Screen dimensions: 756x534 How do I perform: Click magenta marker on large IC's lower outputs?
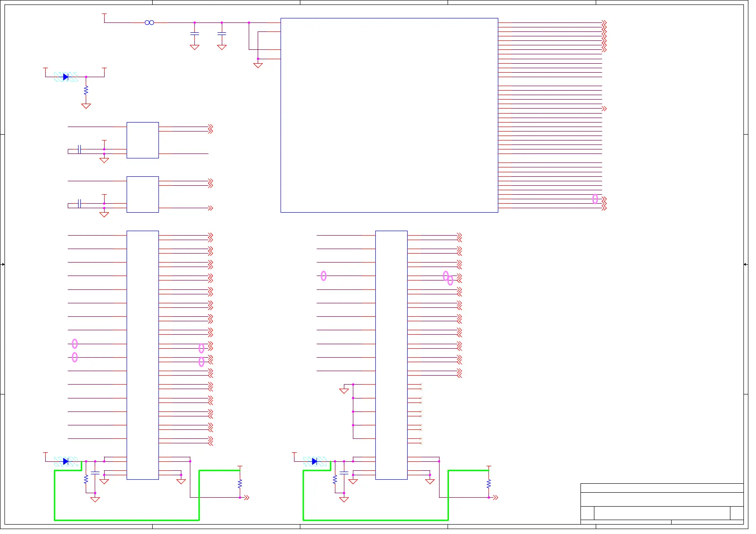click(595, 199)
